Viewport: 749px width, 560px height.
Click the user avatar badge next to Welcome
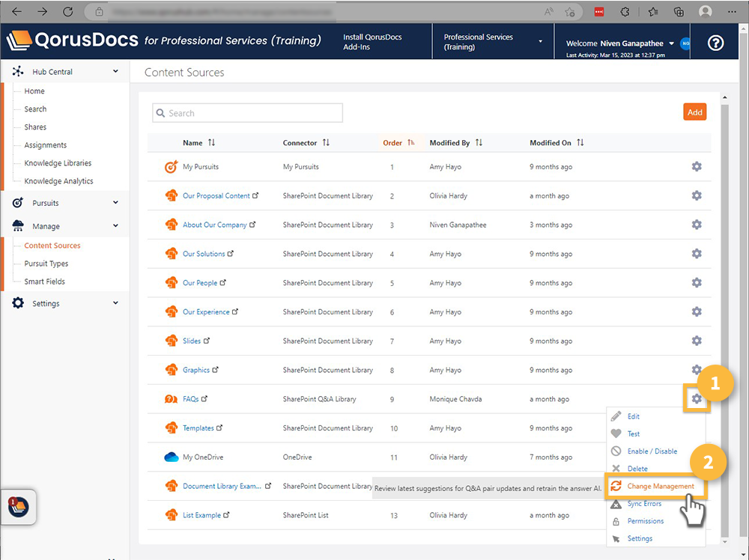(x=685, y=43)
